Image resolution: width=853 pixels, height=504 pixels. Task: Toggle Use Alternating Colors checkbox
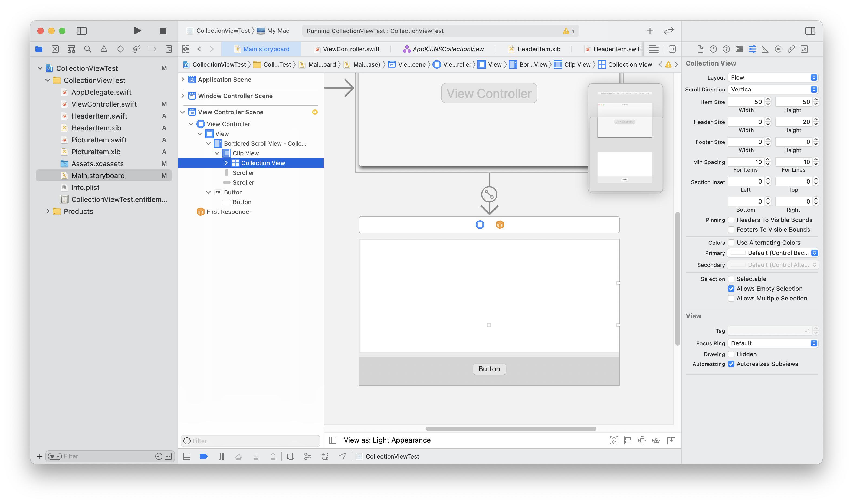click(x=731, y=243)
